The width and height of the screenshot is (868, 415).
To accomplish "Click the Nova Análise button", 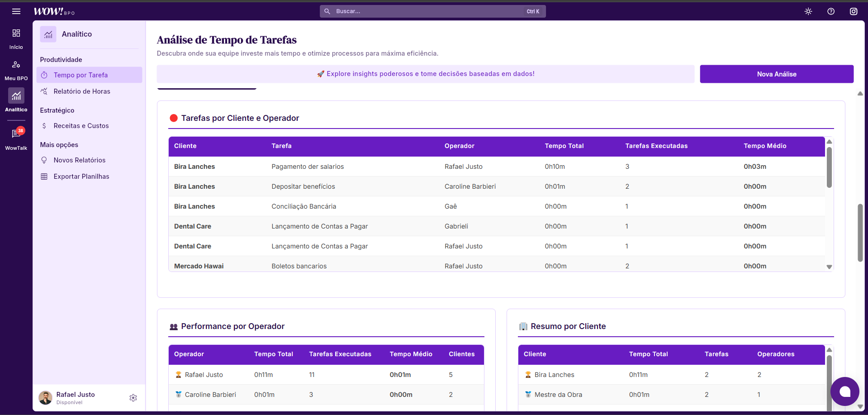I will tap(777, 74).
